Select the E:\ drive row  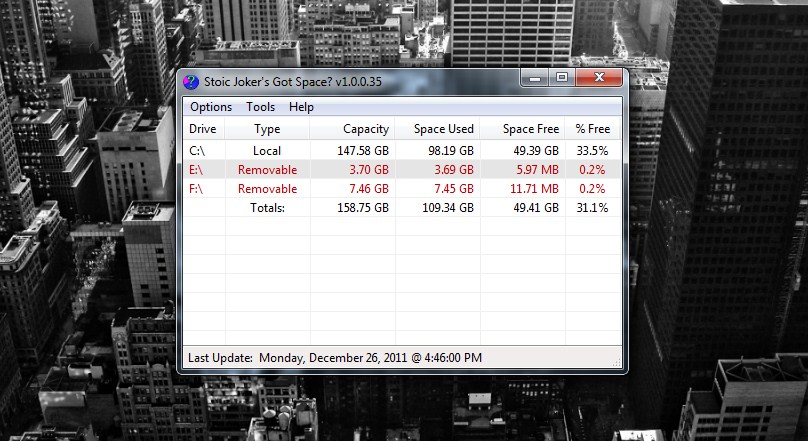[402, 169]
